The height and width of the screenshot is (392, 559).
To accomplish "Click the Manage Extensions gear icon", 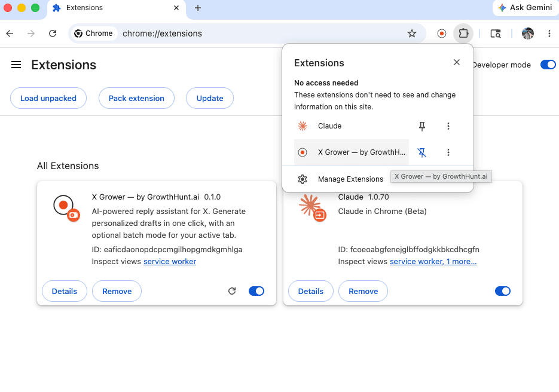I will click(303, 179).
